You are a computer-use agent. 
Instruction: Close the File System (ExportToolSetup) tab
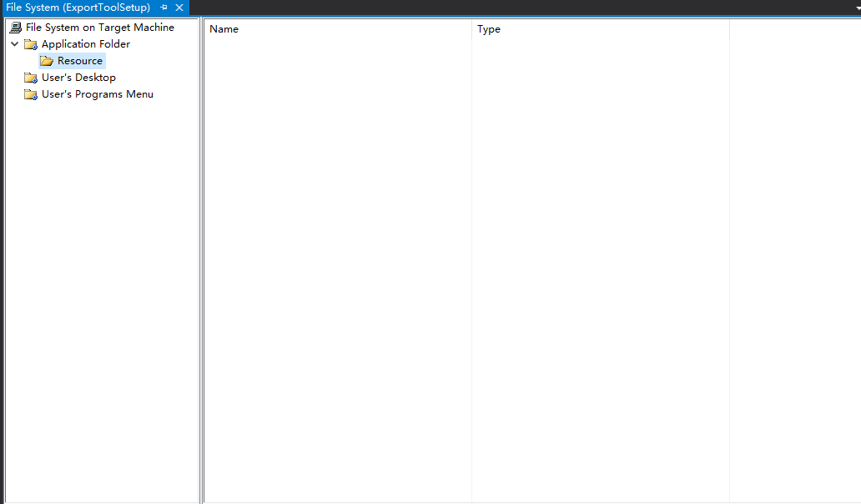coord(179,8)
